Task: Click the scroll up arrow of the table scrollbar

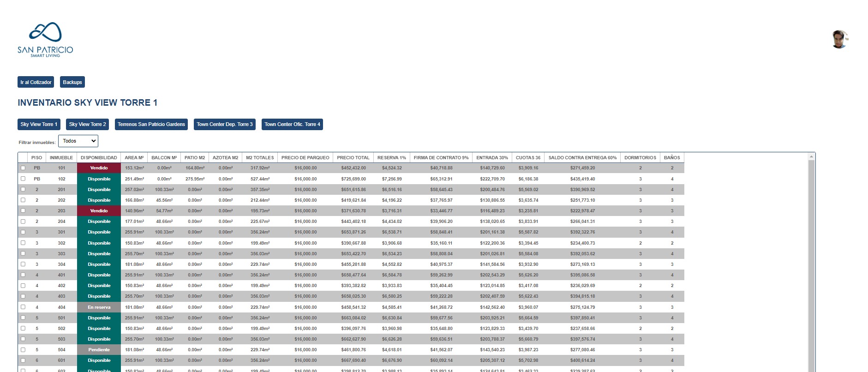Action: [812, 157]
